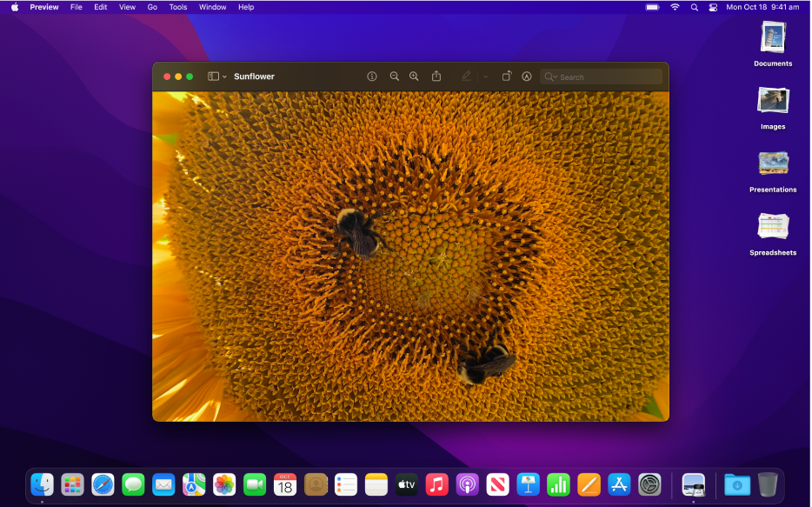Zoom in on the Sunflower image
The height and width of the screenshot is (507, 812).
click(414, 76)
